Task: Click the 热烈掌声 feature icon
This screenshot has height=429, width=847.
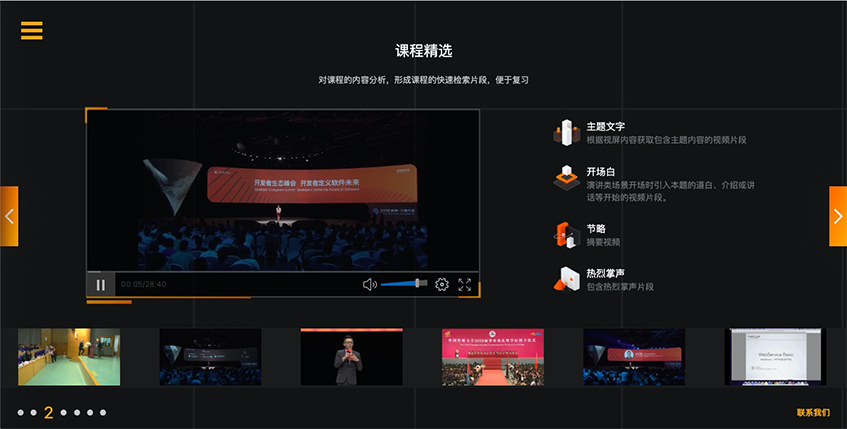Action: [x=567, y=280]
